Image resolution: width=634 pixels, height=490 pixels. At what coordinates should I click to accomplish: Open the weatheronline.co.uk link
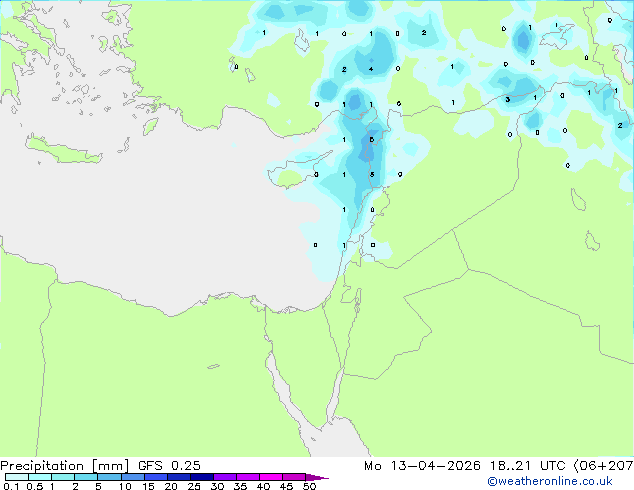[x=550, y=481]
